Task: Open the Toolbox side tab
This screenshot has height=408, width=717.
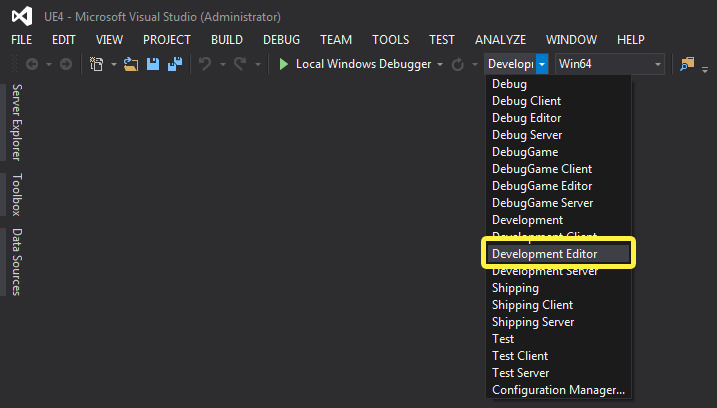Action: pos(16,194)
